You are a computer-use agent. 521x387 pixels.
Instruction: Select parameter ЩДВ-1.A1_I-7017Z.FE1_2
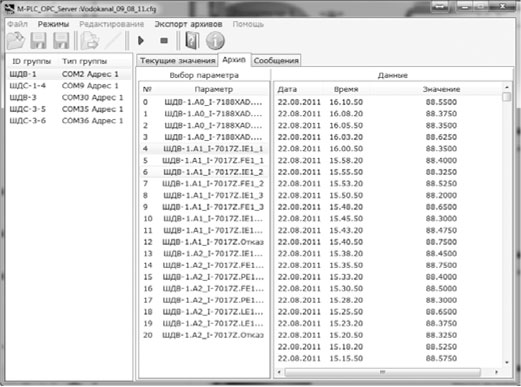(x=204, y=184)
